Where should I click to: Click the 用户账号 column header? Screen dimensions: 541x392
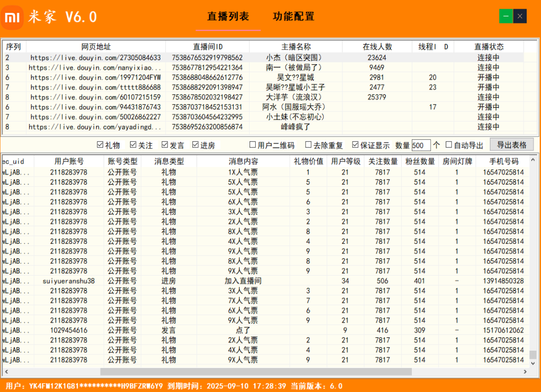pyautogui.click(x=69, y=161)
